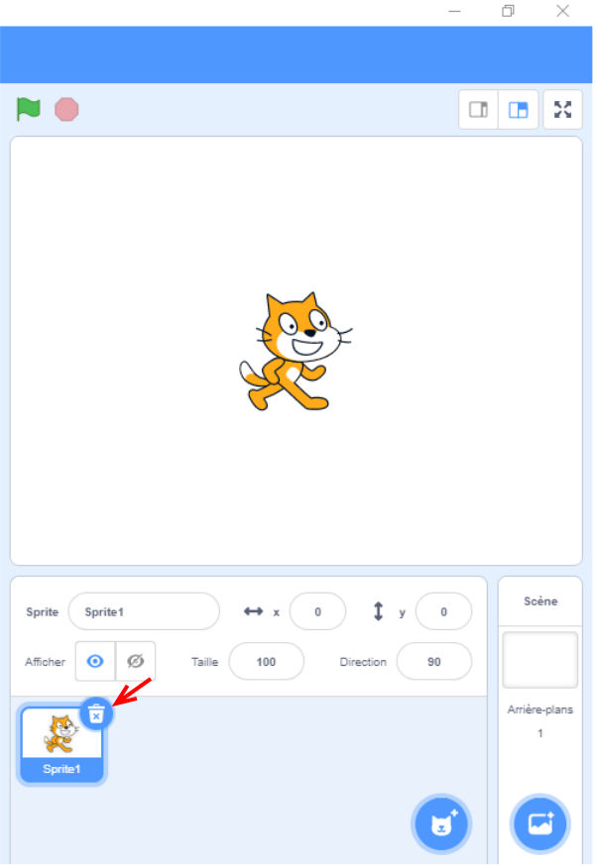The width and height of the screenshot is (595, 868).
Task: Select the Sprite1 thumbnail
Action: (x=61, y=743)
